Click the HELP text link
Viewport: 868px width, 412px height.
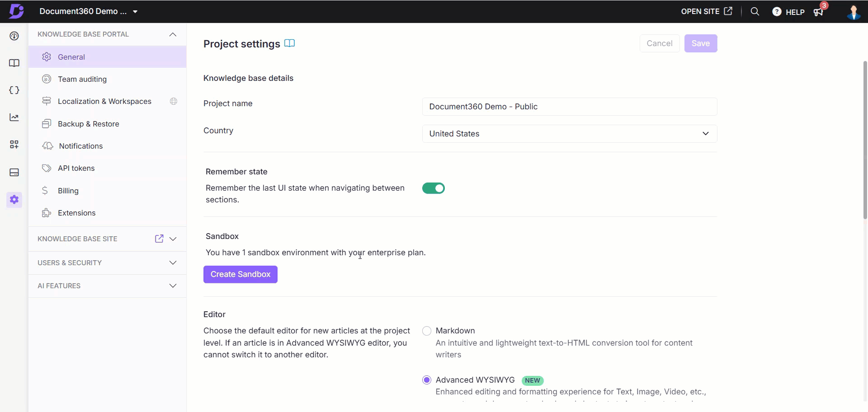795,12
